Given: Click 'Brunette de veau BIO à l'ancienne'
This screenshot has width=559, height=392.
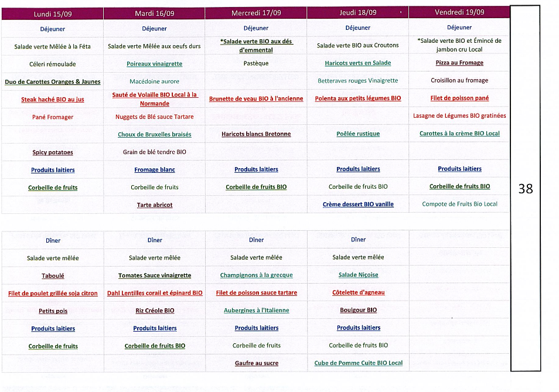Looking at the screenshot, I should pos(256,98).
